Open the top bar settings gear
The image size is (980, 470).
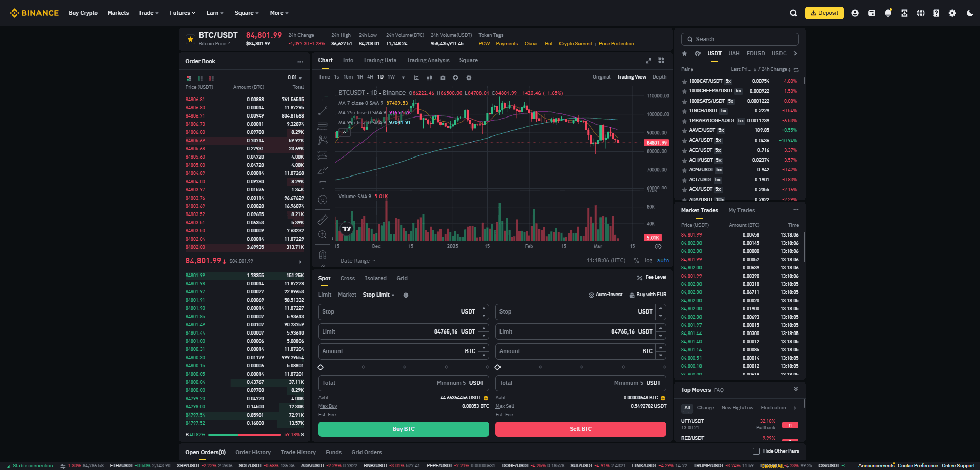pos(952,13)
